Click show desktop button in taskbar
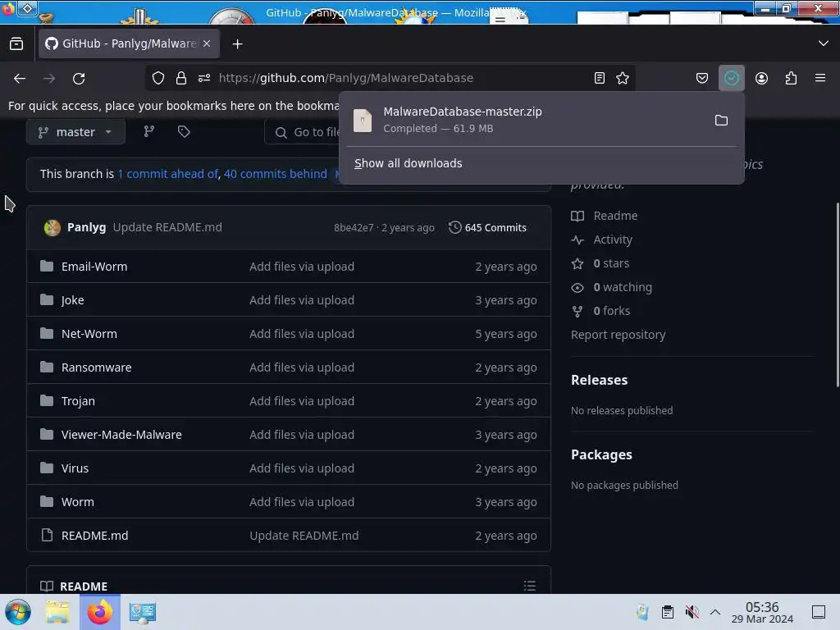 point(819,612)
